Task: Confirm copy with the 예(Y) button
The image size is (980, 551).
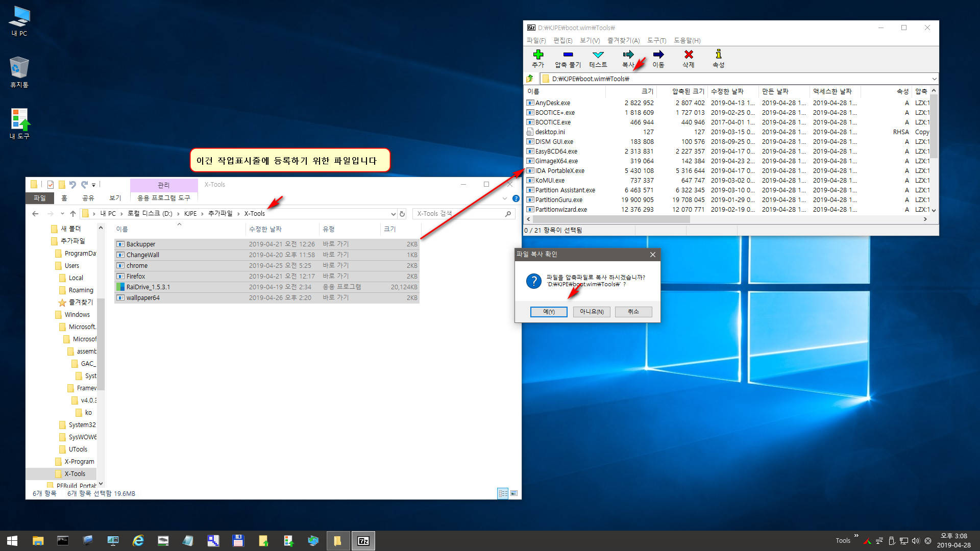Action: click(x=549, y=312)
